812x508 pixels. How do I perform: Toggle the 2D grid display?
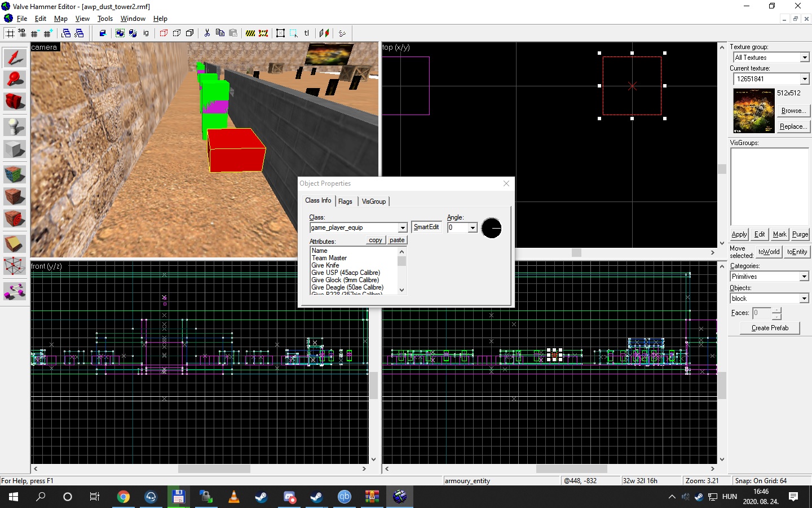10,33
